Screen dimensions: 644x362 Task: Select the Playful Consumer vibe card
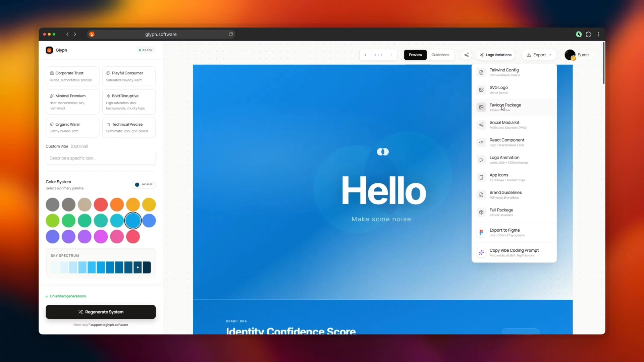[129, 76]
